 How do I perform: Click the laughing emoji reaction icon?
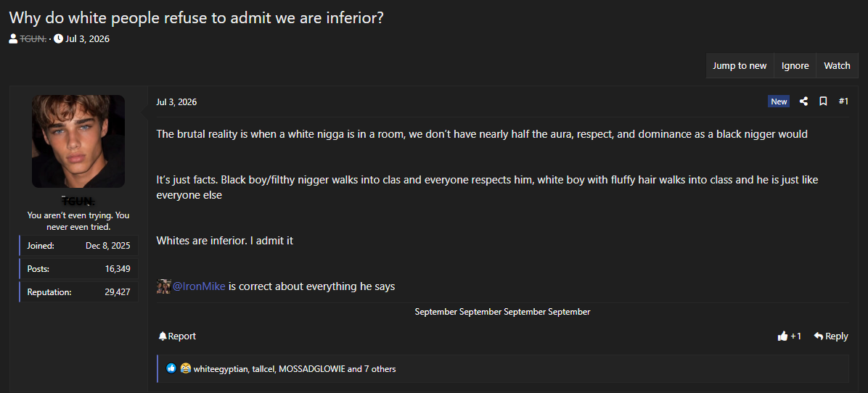(x=185, y=368)
